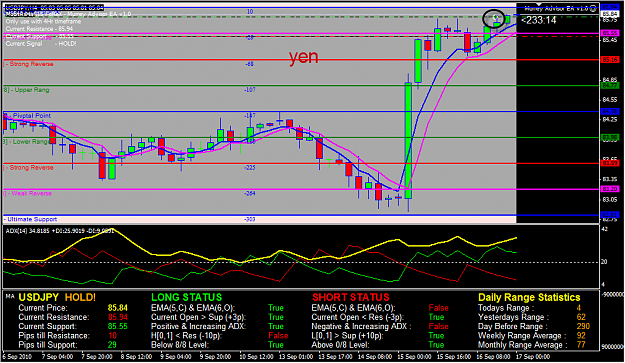Click the "20" level on ADX scale

(604, 262)
